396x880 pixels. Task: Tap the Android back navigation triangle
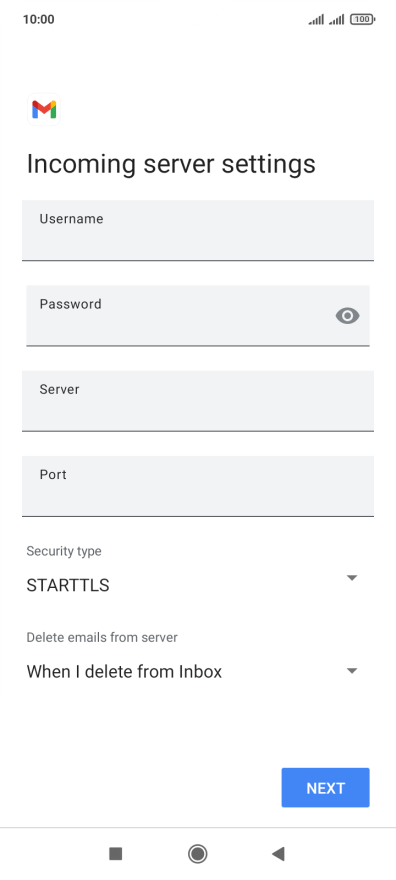(278, 854)
